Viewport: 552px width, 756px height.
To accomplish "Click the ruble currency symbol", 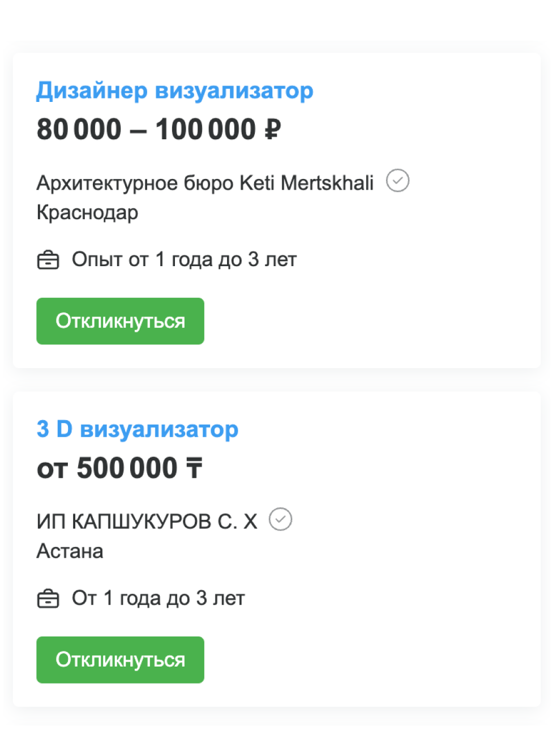I will (x=272, y=130).
